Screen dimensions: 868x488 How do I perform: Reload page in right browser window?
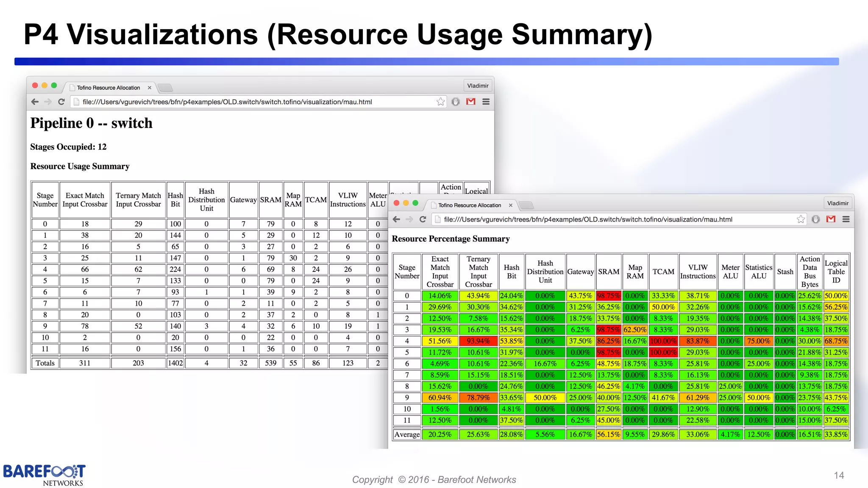pos(423,219)
